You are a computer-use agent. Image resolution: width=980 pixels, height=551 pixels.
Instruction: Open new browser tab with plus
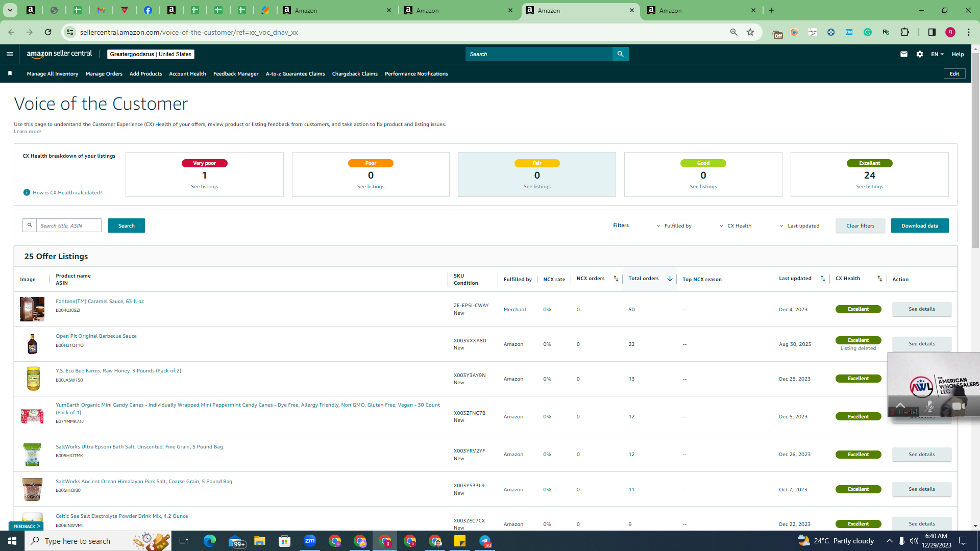771,10
